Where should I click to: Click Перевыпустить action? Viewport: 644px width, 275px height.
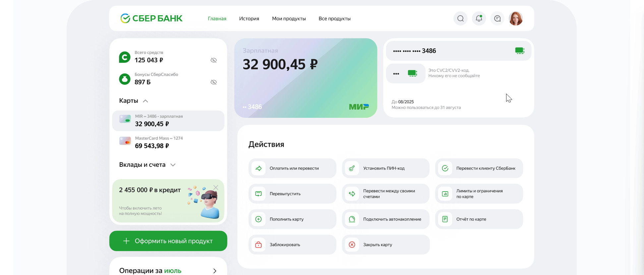click(x=292, y=194)
